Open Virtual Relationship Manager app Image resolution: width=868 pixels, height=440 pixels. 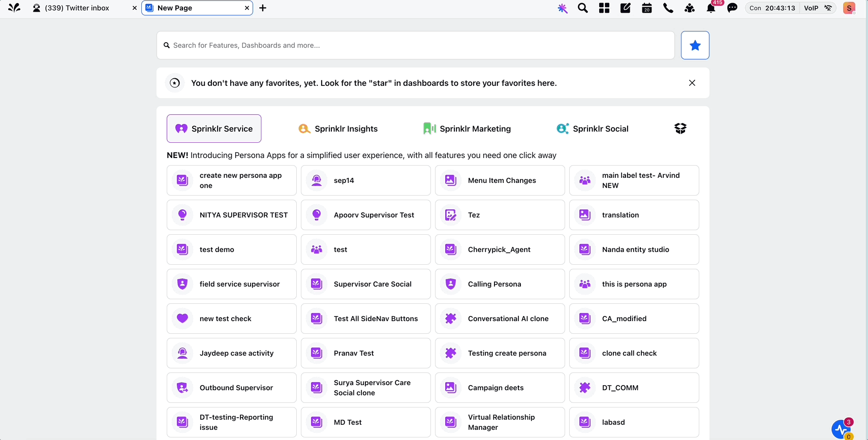[500, 422]
